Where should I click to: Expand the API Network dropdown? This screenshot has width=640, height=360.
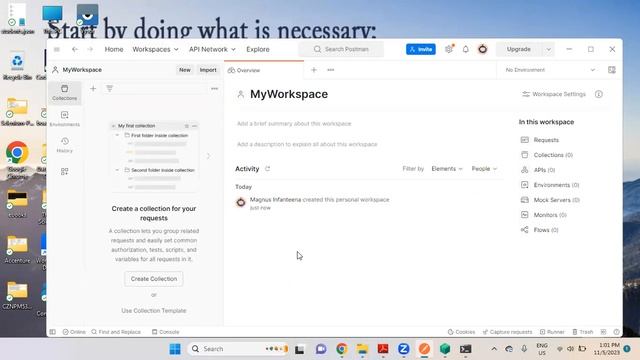pos(212,49)
